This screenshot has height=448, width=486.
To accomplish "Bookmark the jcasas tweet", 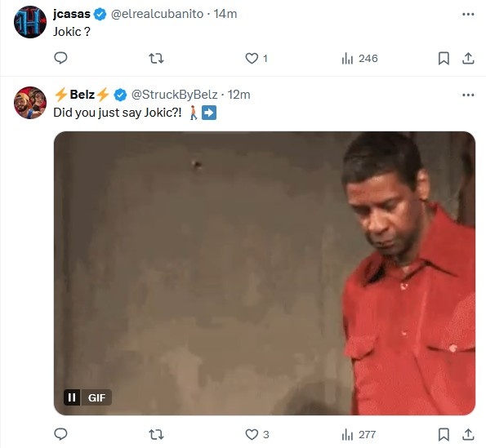I will pos(444,58).
